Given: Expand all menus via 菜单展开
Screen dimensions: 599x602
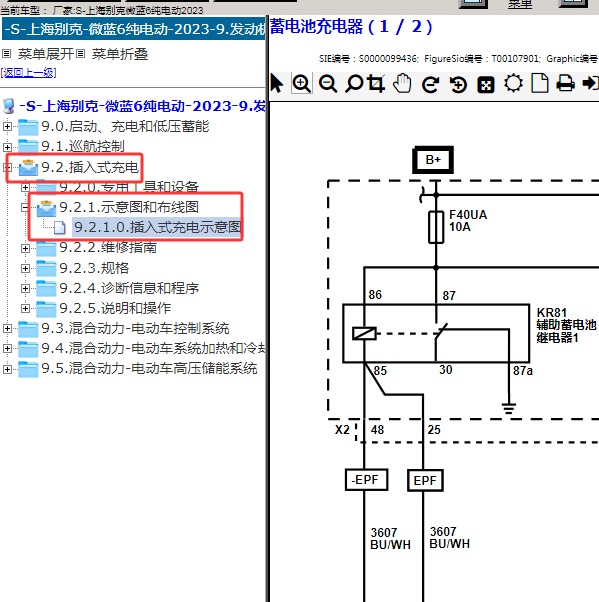Looking at the screenshot, I should click(x=46, y=54).
